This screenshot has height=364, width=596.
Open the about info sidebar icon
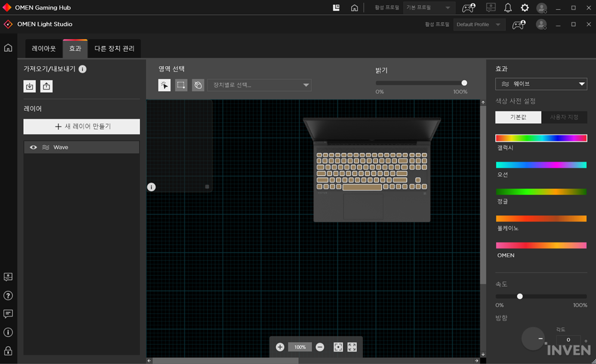coord(8,332)
